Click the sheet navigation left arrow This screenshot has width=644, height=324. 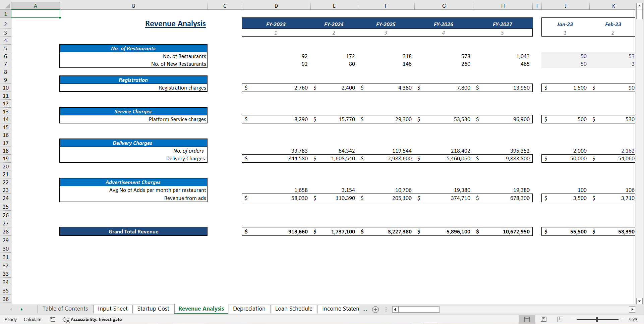click(x=11, y=309)
